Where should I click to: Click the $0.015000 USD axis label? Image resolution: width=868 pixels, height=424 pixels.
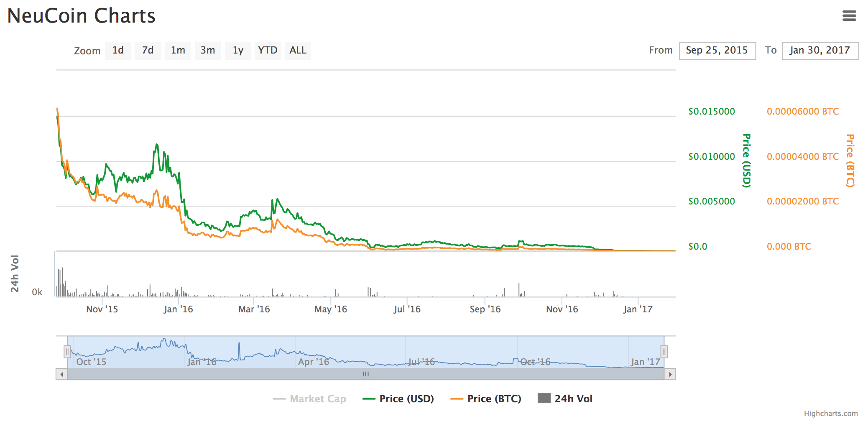pos(712,111)
